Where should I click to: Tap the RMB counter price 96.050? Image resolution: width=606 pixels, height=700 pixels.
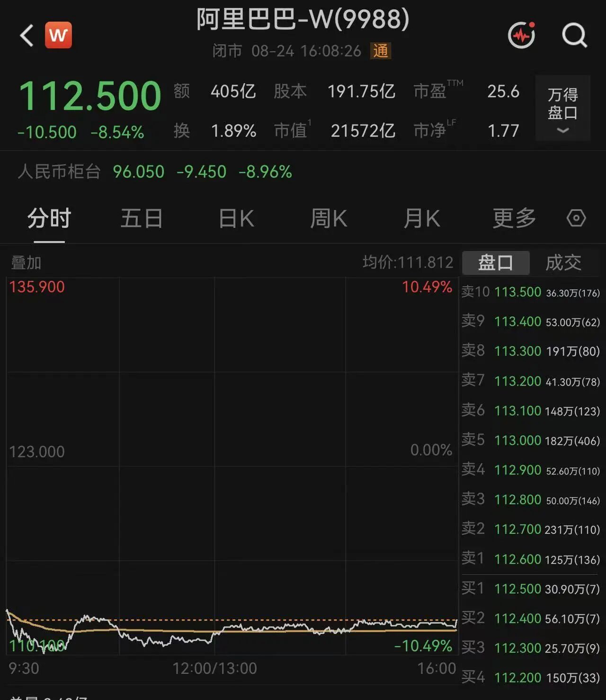(x=138, y=171)
